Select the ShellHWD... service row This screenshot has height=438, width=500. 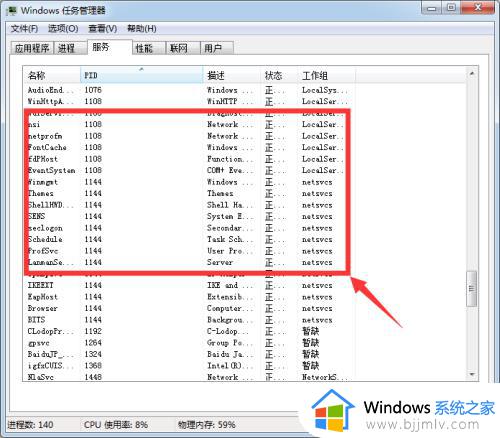[x=188, y=205]
